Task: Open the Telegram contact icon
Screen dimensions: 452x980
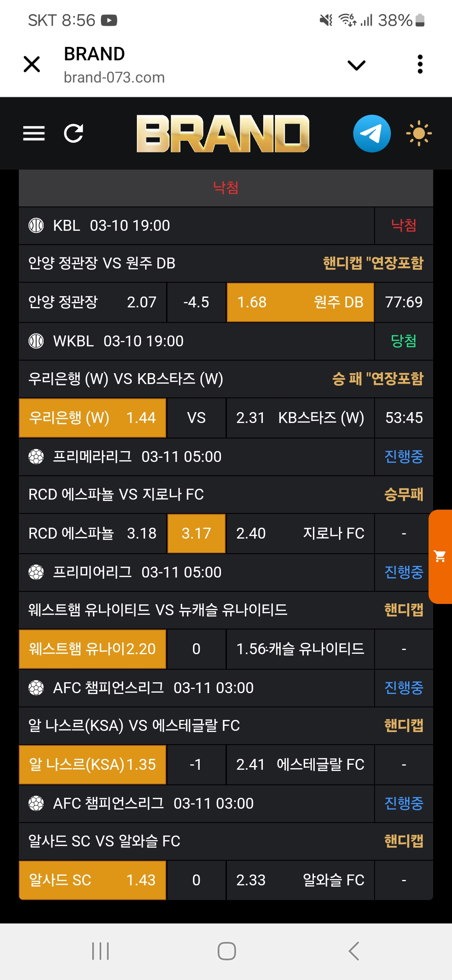Action: tap(372, 134)
